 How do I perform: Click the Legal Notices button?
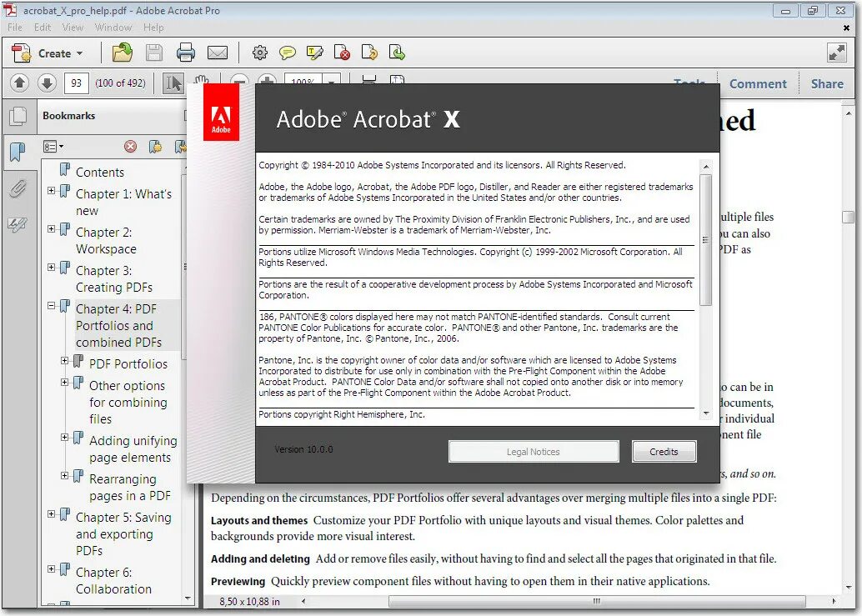tap(534, 452)
